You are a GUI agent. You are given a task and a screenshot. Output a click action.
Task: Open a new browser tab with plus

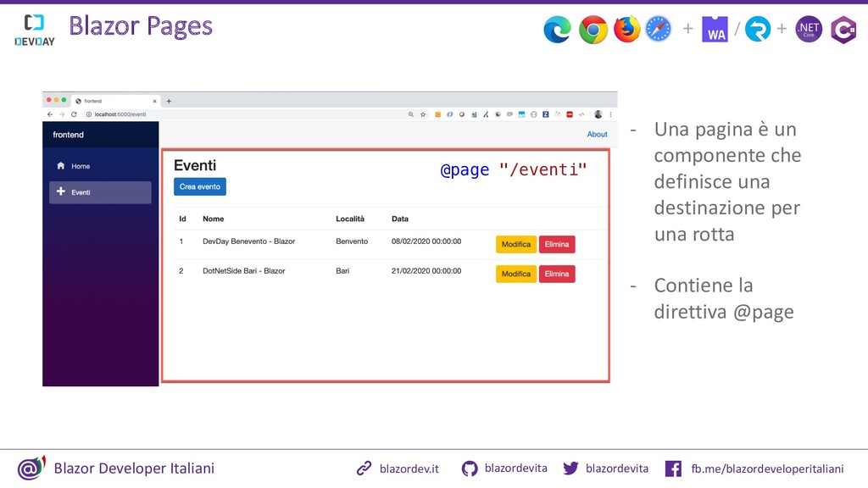click(x=169, y=102)
